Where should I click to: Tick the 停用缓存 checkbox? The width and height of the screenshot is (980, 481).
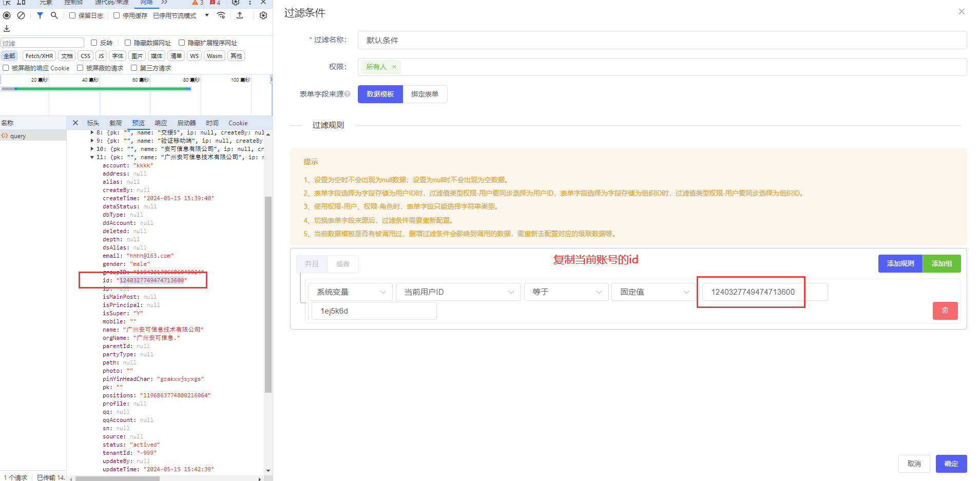coord(117,15)
